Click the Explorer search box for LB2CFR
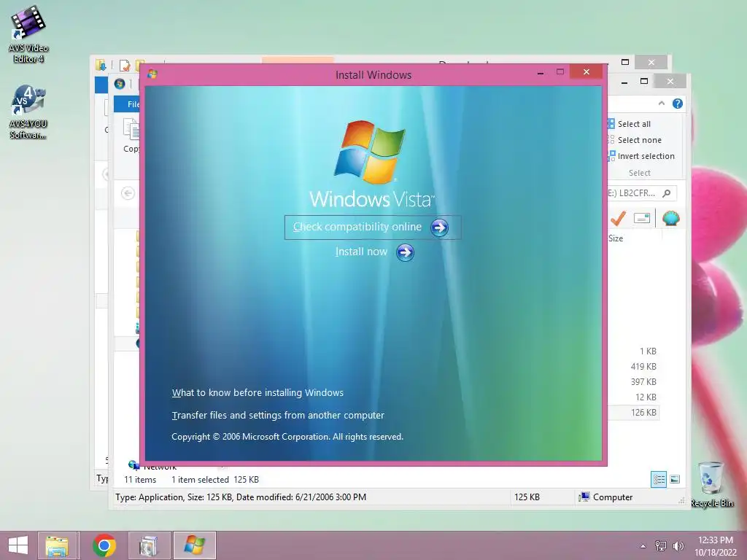Image resolution: width=747 pixels, height=560 pixels. (641, 193)
